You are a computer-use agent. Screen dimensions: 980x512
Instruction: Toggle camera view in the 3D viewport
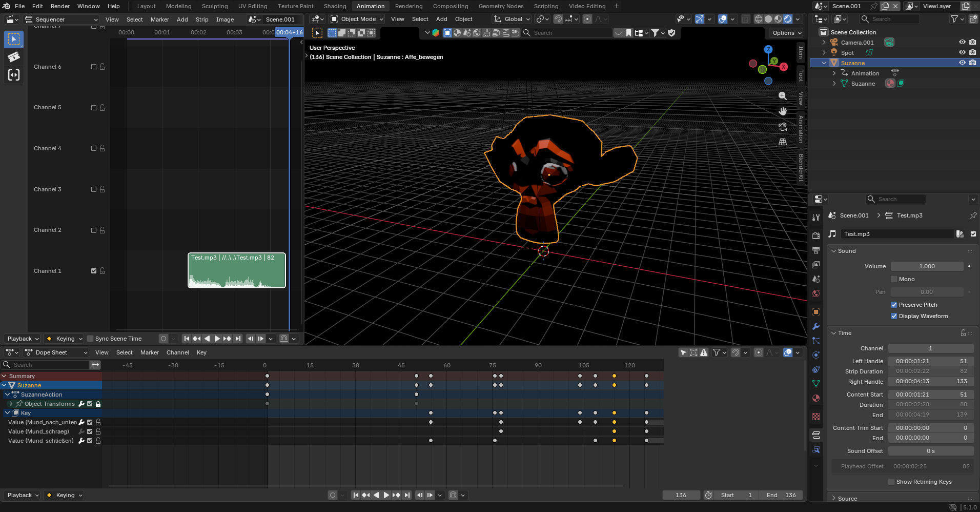pos(783,127)
